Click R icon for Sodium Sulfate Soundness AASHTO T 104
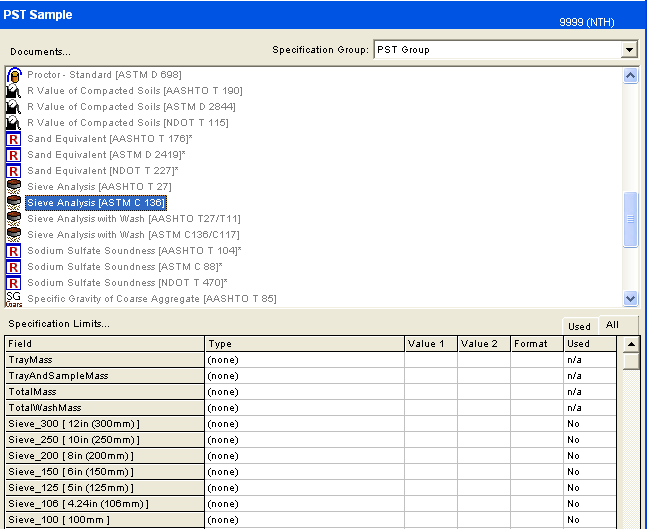 14,251
